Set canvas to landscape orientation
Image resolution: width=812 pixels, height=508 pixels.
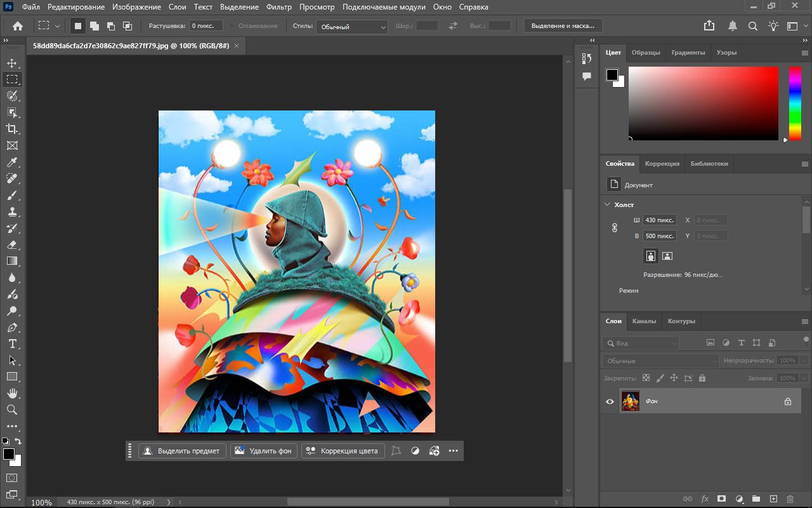[x=667, y=256]
